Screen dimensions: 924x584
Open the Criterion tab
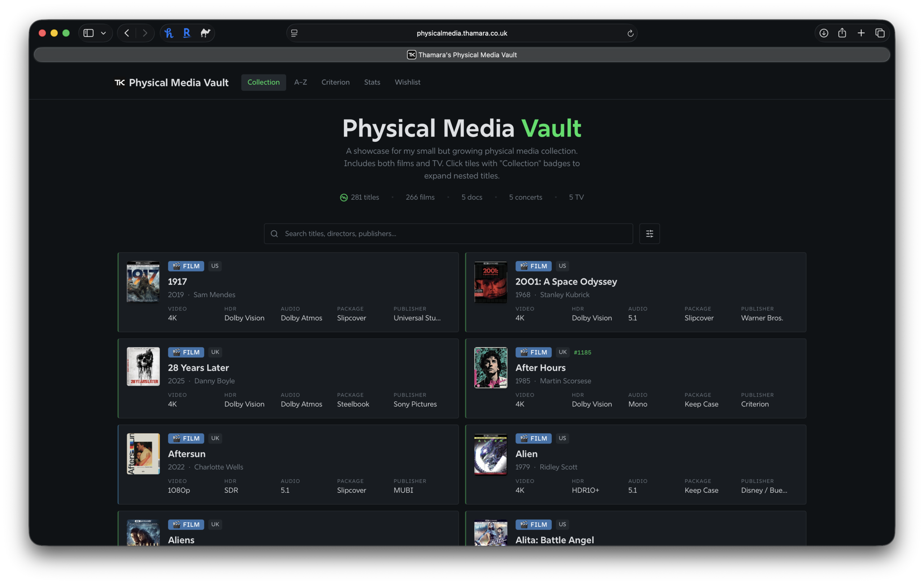point(335,82)
